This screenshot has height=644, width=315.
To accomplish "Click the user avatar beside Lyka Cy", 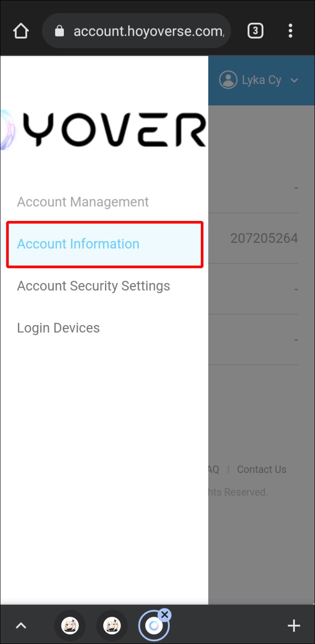I will 228,80.
